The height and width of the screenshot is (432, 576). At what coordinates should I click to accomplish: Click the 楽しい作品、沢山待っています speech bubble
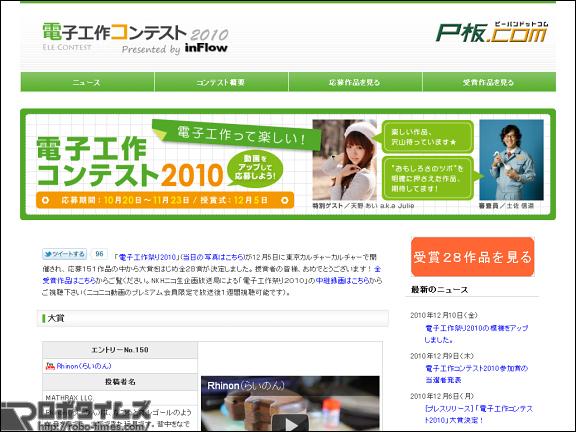(x=427, y=137)
